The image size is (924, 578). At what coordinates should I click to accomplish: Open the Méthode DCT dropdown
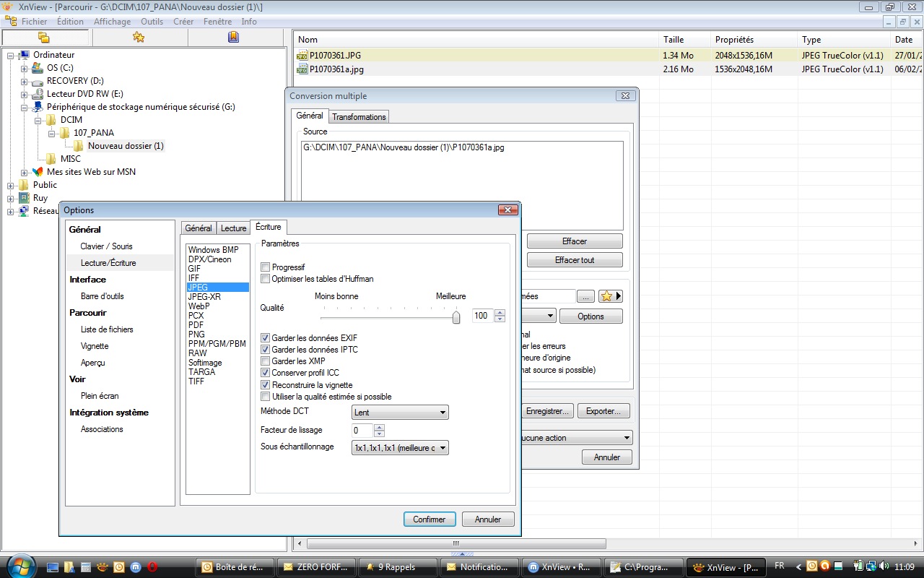point(400,413)
